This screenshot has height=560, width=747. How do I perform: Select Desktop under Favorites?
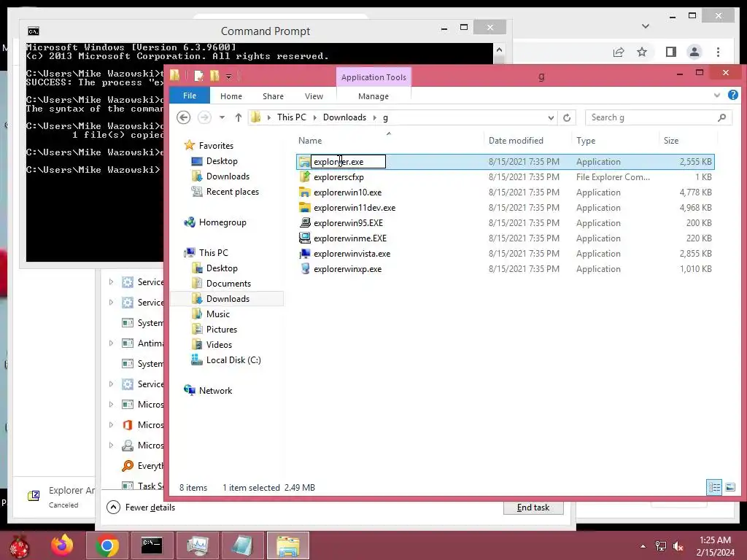(222, 161)
